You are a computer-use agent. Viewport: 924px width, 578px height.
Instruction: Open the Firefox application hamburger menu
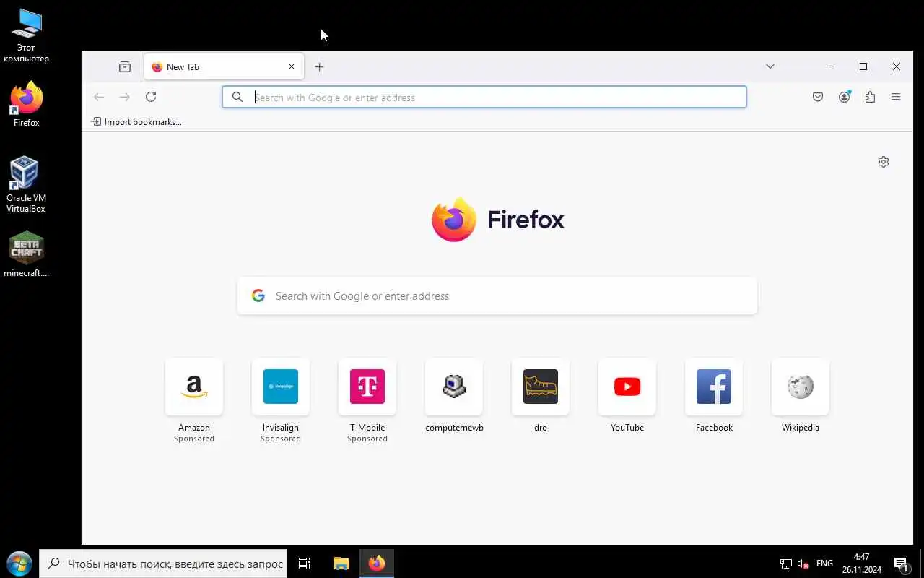(896, 97)
